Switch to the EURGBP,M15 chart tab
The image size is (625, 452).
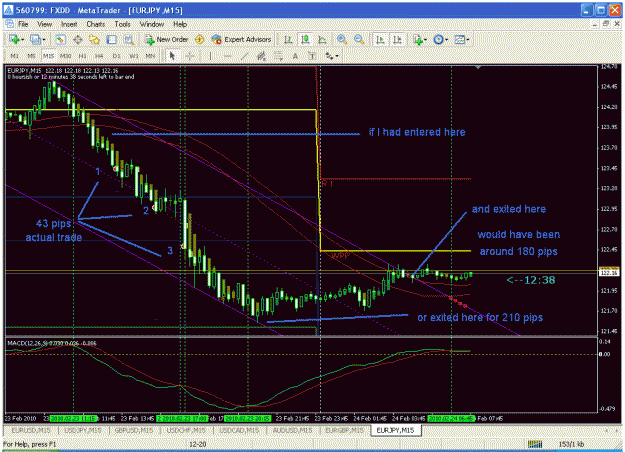(x=344, y=430)
